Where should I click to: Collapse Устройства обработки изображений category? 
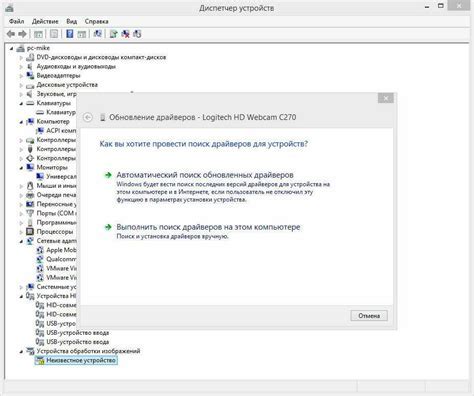click(x=21, y=351)
